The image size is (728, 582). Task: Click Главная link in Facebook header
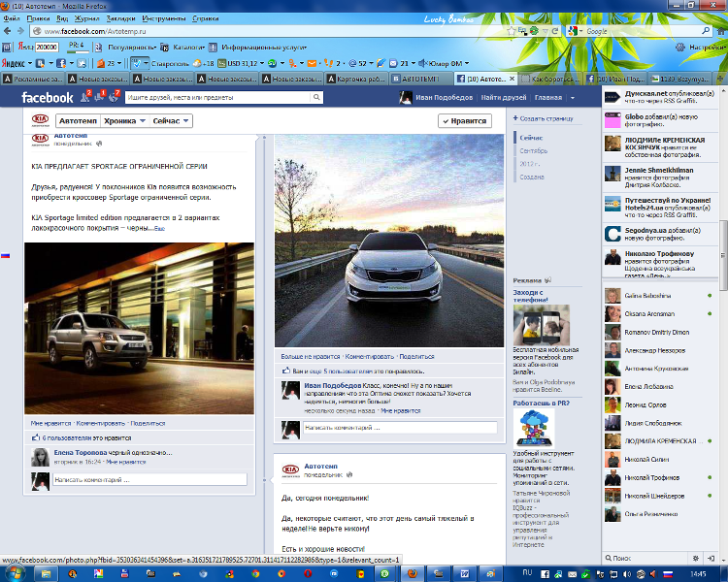pyautogui.click(x=548, y=97)
